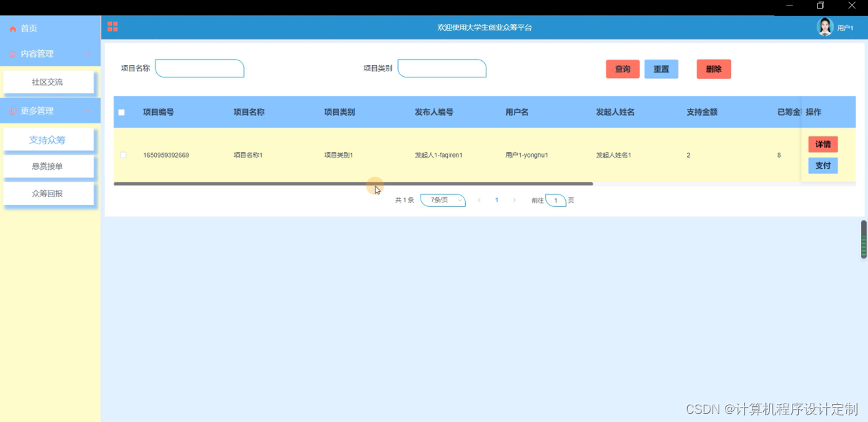Open 详情 for 项目名称1
The height and width of the screenshot is (422, 868).
[823, 145]
